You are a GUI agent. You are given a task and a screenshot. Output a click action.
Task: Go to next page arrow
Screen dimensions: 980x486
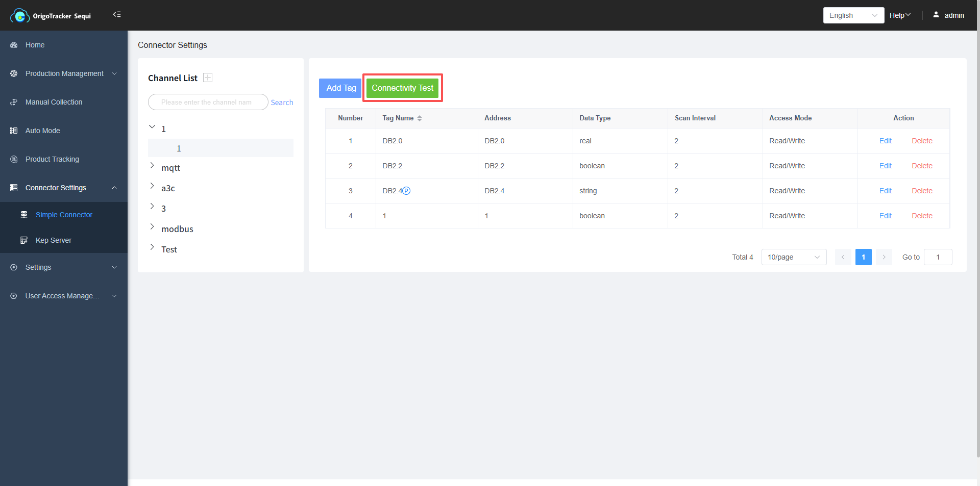[x=884, y=257]
